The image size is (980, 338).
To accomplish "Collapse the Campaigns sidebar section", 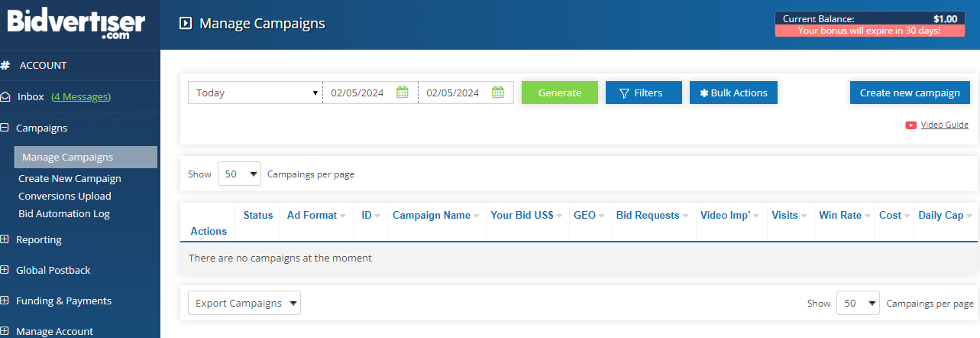I will pyautogui.click(x=5, y=128).
